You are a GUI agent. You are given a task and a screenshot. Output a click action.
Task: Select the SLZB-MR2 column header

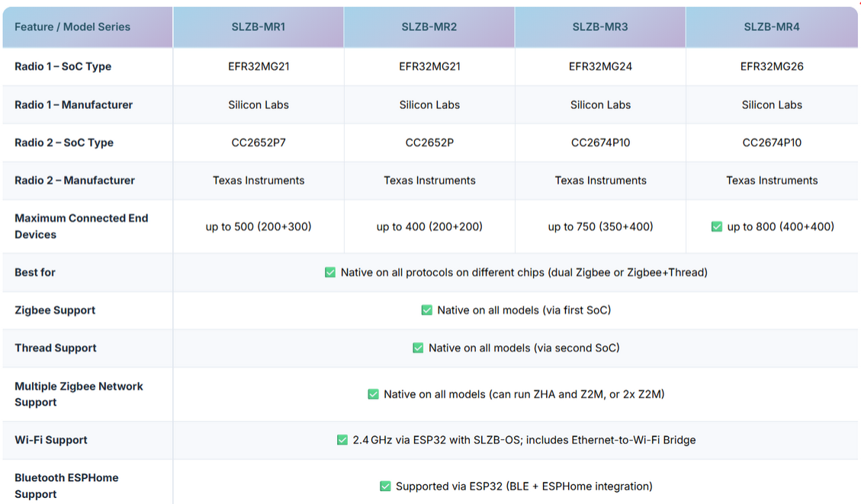(429, 27)
